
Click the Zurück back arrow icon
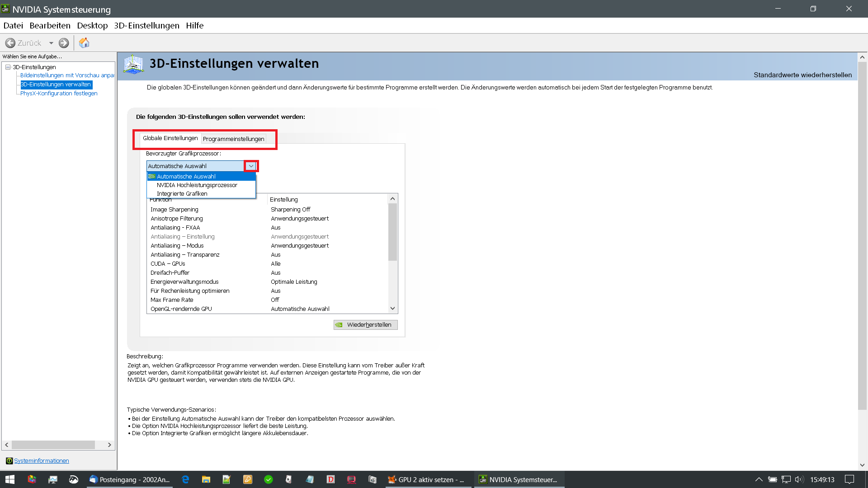click(x=10, y=43)
